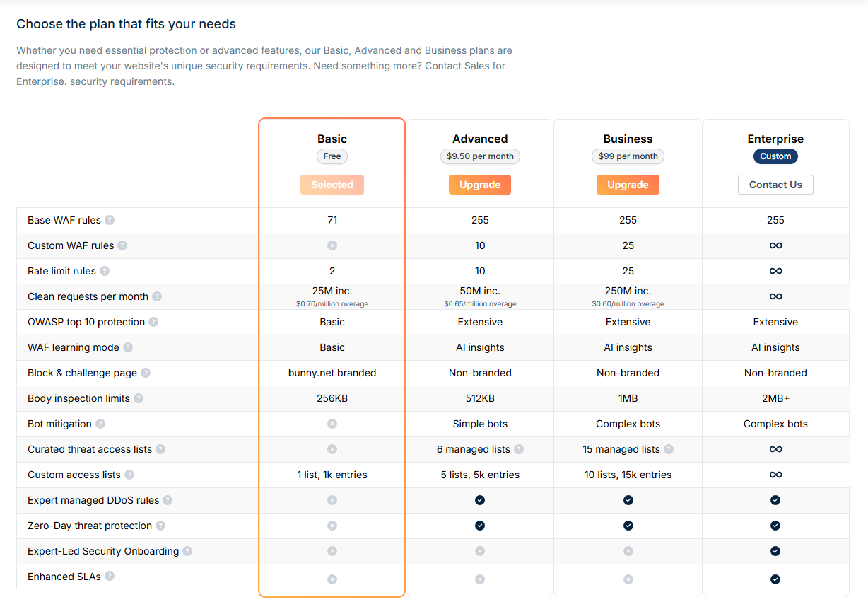The height and width of the screenshot is (614, 868).
Task: Click question icon next to 15 managed lists
Action: [669, 449]
